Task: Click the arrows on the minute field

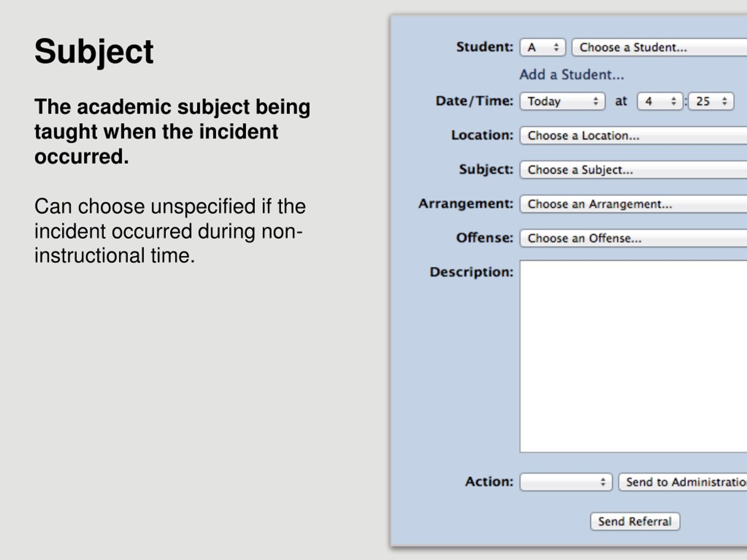Action: coord(724,101)
